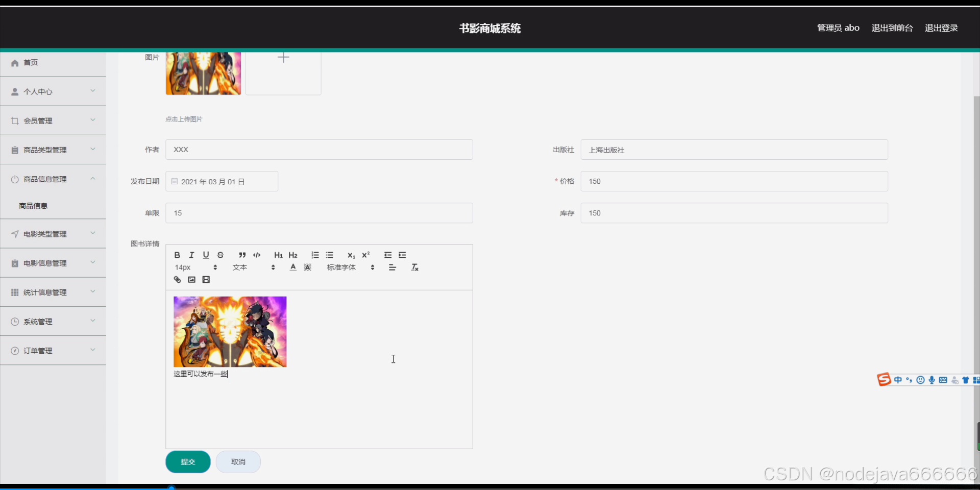This screenshot has height=490, width=980.
Task: Create a bulleted list
Action: click(329, 255)
